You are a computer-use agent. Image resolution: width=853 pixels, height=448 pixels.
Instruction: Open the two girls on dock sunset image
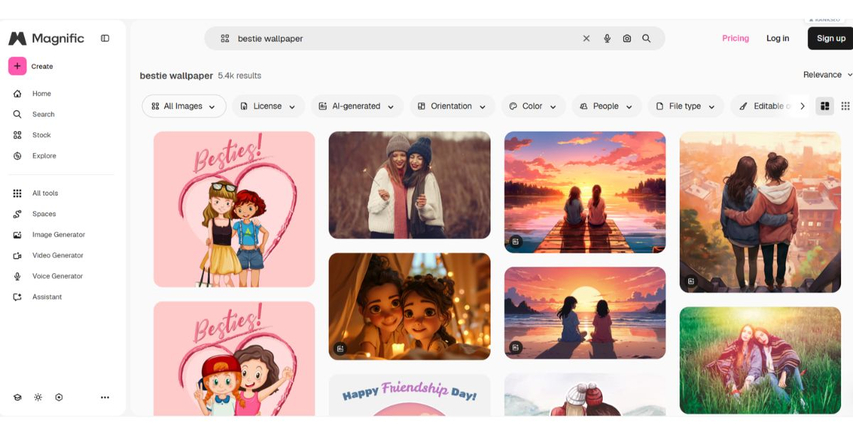(585, 192)
